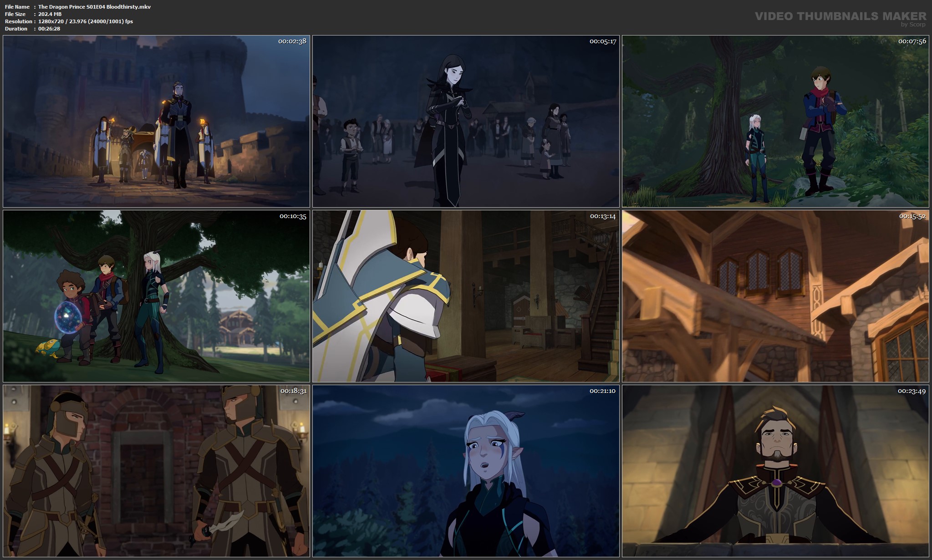Select the forest scene thumbnail at 00:07:56
This screenshot has width=932, height=560.
[775, 121]
